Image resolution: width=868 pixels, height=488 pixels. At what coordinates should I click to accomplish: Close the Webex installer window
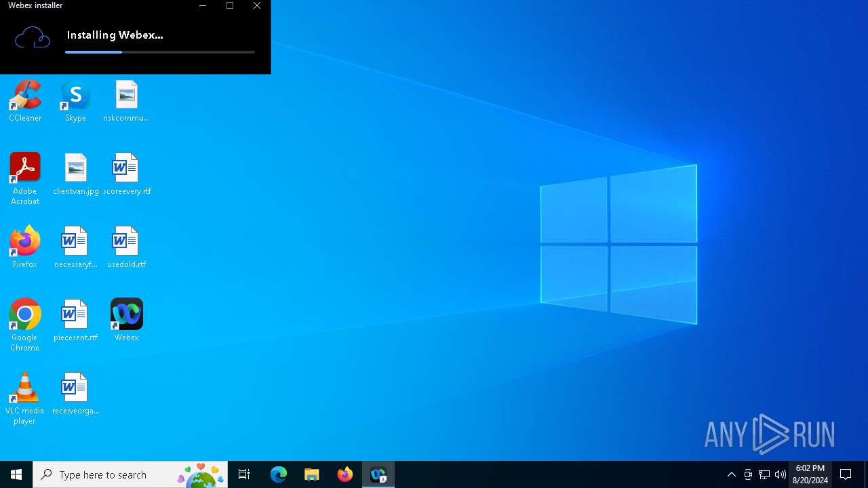[x=257, y=5]
